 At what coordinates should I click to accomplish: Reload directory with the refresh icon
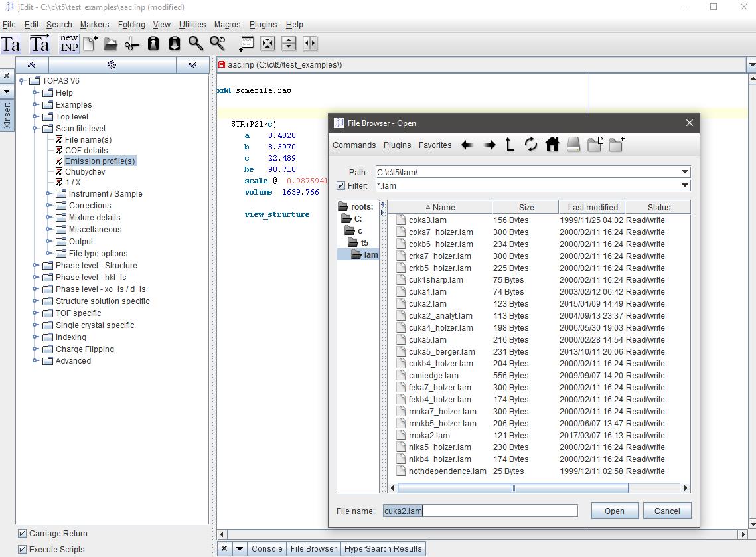(x=531, y=145)
